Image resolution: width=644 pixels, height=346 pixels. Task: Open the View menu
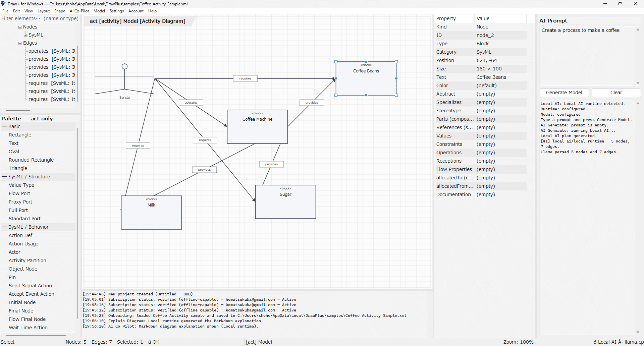click(29, 11)
